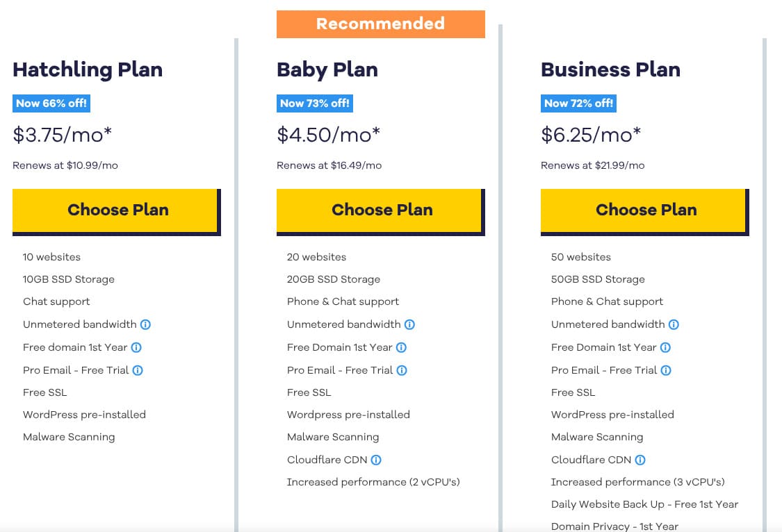This screenshot has width=782, height=532.
Task: Click info icon next to Hatchling Free domain
Action: point(137,347)
